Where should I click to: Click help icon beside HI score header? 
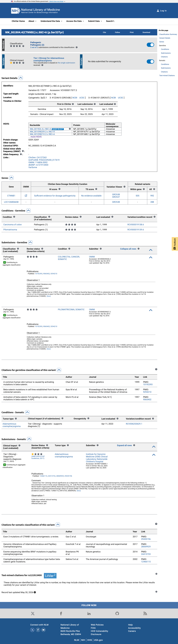click(x=59, y=189)
